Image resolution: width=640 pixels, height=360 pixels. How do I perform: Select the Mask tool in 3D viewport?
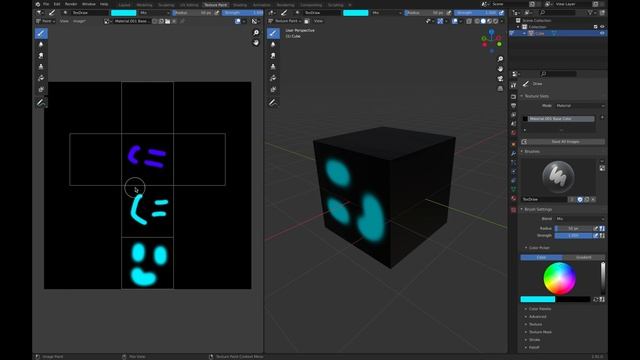click(x=273, y=89)
